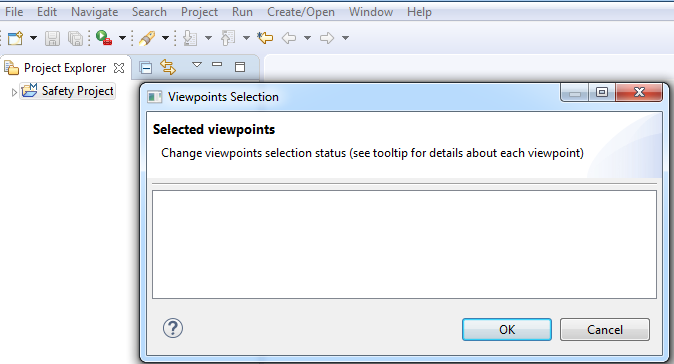Close the Project Explorer tab
674x364 pixels.
tap(119, 68)
